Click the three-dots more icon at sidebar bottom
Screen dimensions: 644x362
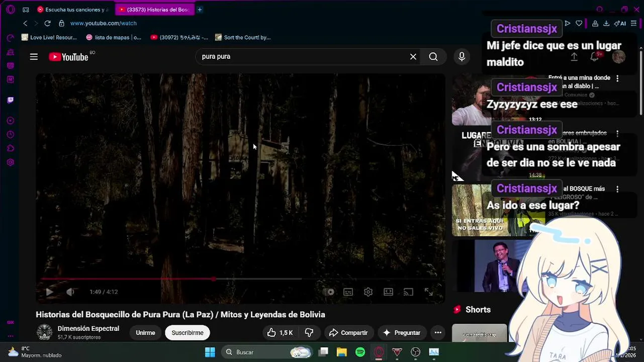pos(11,336)
